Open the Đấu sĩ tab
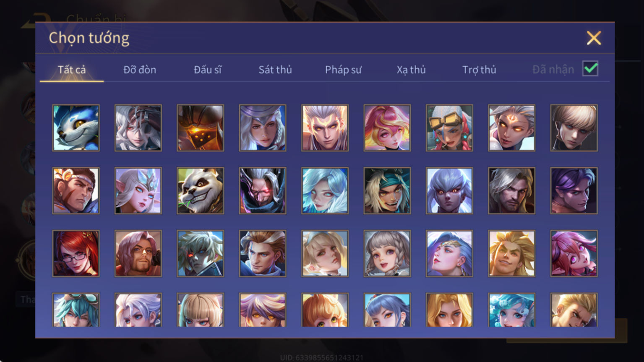Image resolution: width=644 pixels, height=362 pixels. 208,70
